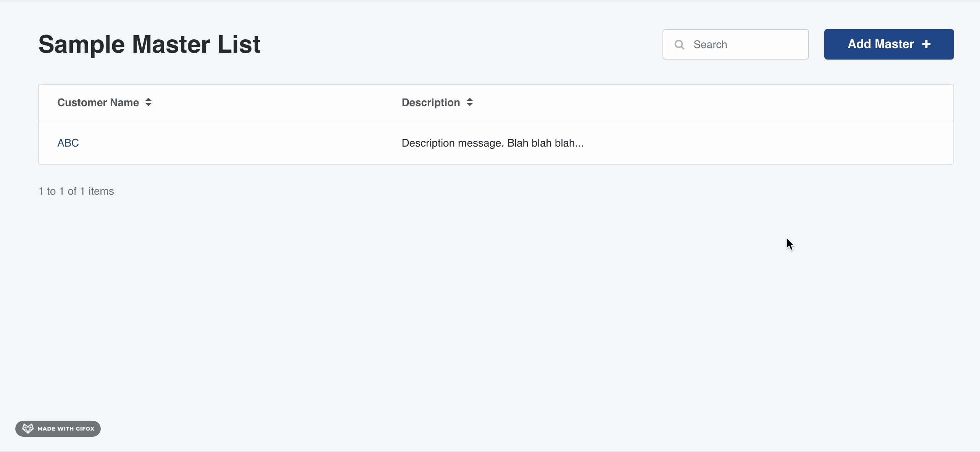Click the Gifox fox logo icon

click(x=27, y=428)
